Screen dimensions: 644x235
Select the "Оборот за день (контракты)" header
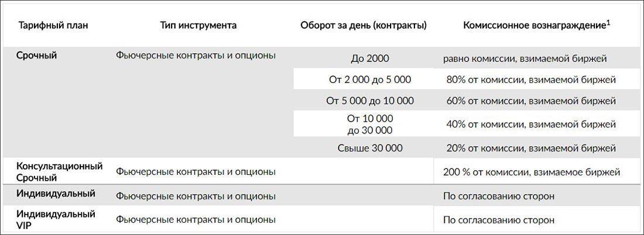pyautogui.click(x=363, y=26)
